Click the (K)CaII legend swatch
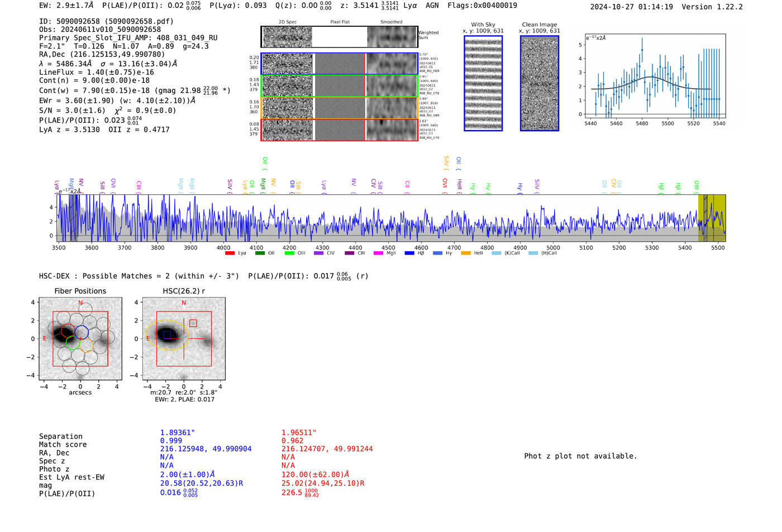The width and height of the screenshot is (782, 532). (496, 253)
